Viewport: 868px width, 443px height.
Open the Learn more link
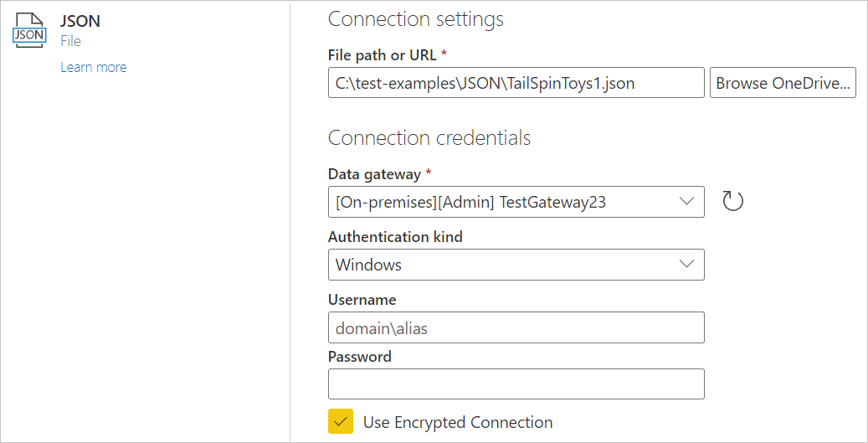tap(93, 67)
